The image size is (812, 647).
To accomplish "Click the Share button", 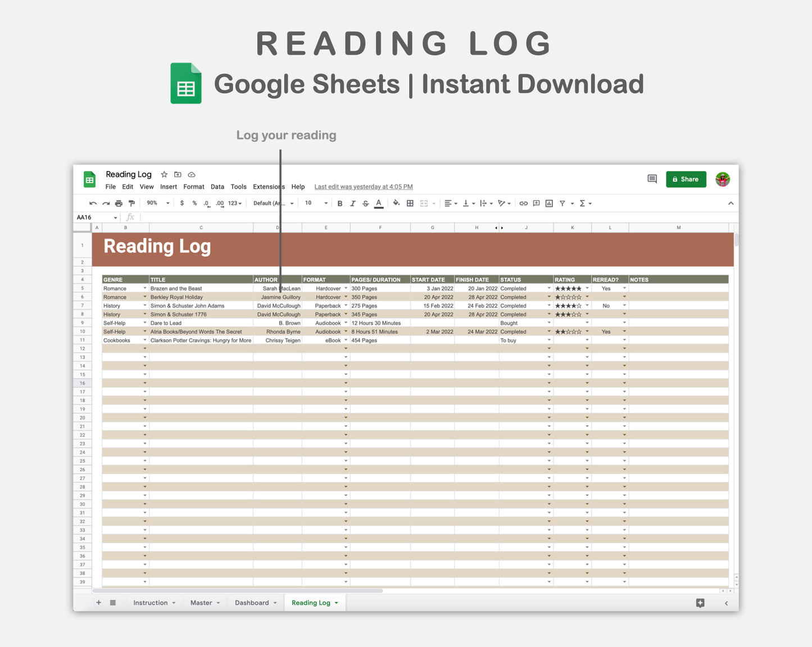I will 686,179.
